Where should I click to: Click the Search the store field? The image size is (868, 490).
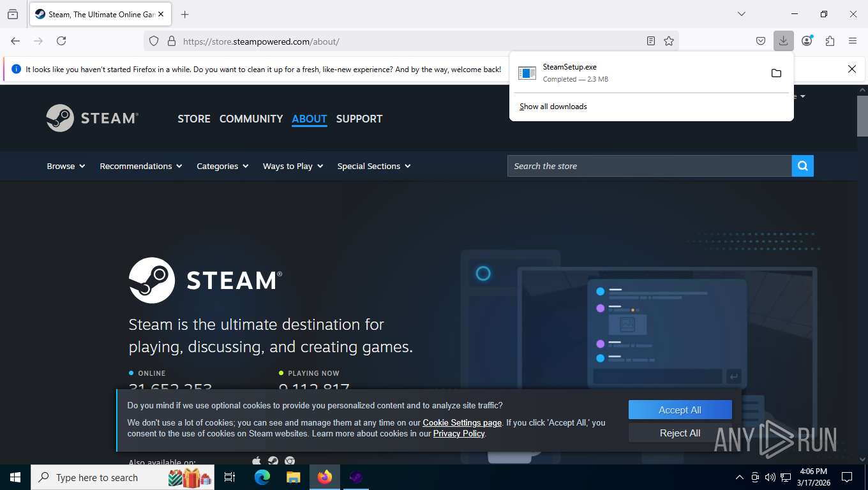(x=650, y=166)
